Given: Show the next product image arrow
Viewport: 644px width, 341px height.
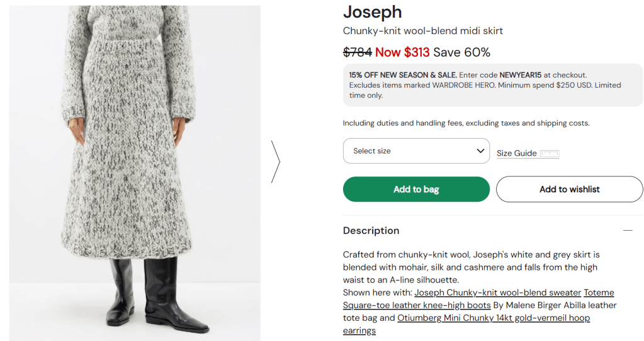Looking at the screenshot, I should 276,162.
